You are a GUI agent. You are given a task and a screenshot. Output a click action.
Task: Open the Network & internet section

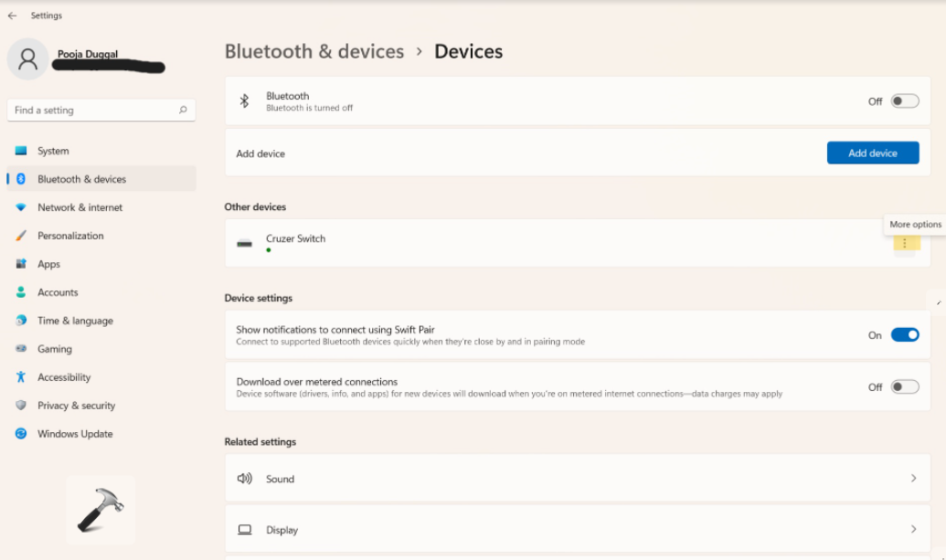point(80,207)
